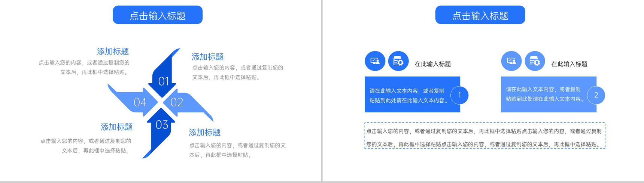
Task: Click the left slide title 点击输入标题
Action: tap(158, 15)
